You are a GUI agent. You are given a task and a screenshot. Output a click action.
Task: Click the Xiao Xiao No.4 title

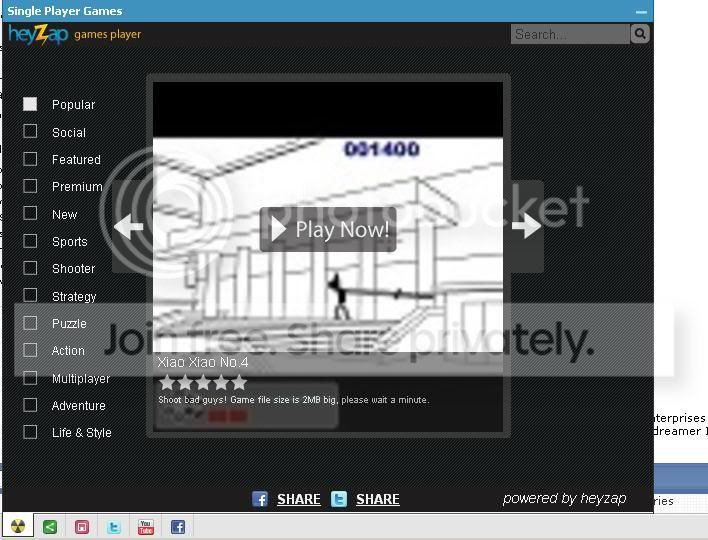[203, 362]
